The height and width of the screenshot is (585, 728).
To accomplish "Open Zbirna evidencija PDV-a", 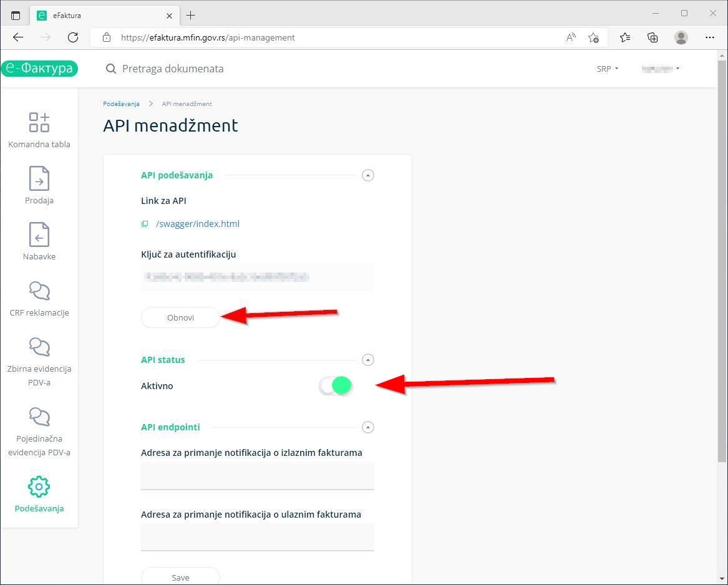I will (x=39, y=347).
